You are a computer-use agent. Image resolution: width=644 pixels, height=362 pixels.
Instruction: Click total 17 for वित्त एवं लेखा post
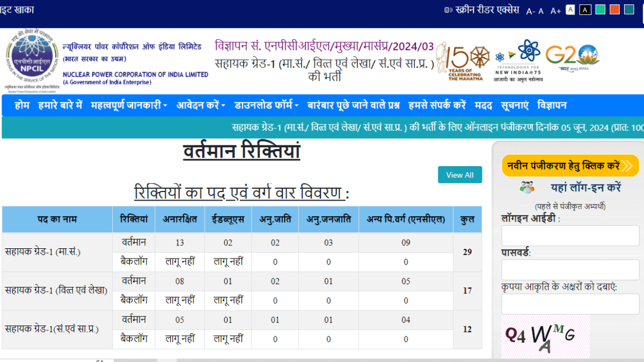(467, 291)
